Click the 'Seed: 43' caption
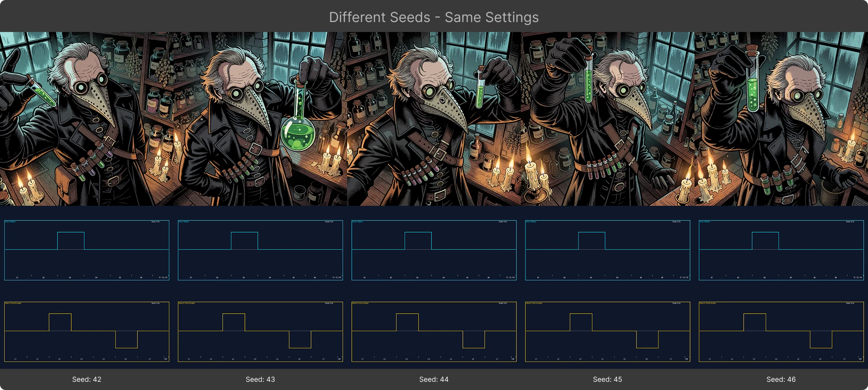The width and height of the screenshot is (868, 390). click(260, 379)
